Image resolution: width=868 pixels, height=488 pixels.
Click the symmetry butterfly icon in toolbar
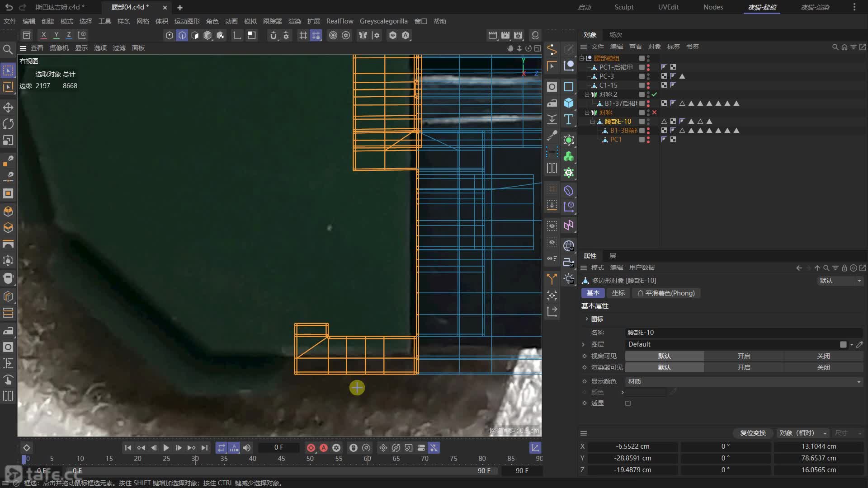tap(363, 35)
